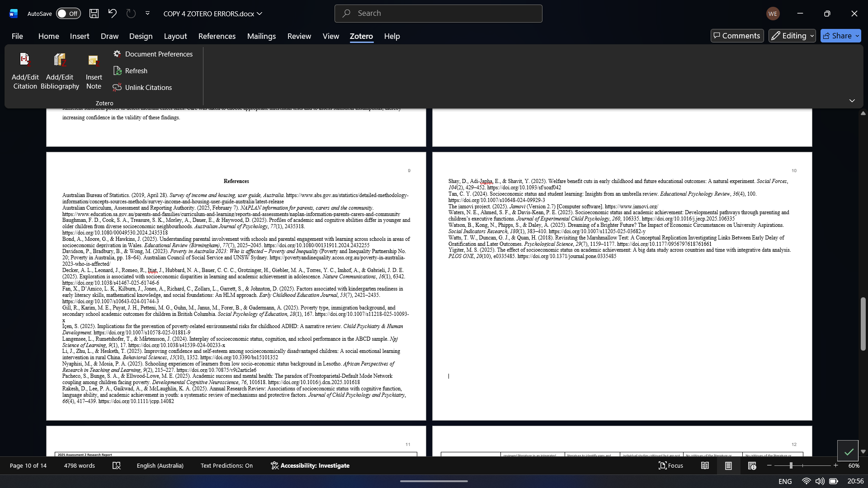Click the Add/Edit Bibliography icon
This screenshot has width=868, height=488.
[x=60, y=60]
